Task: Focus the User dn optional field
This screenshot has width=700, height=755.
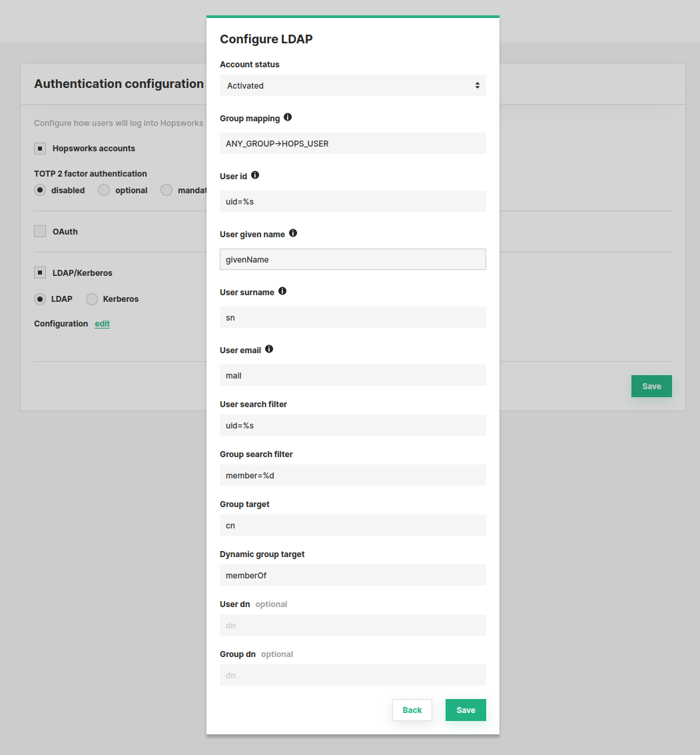Action: pos(353,625)
